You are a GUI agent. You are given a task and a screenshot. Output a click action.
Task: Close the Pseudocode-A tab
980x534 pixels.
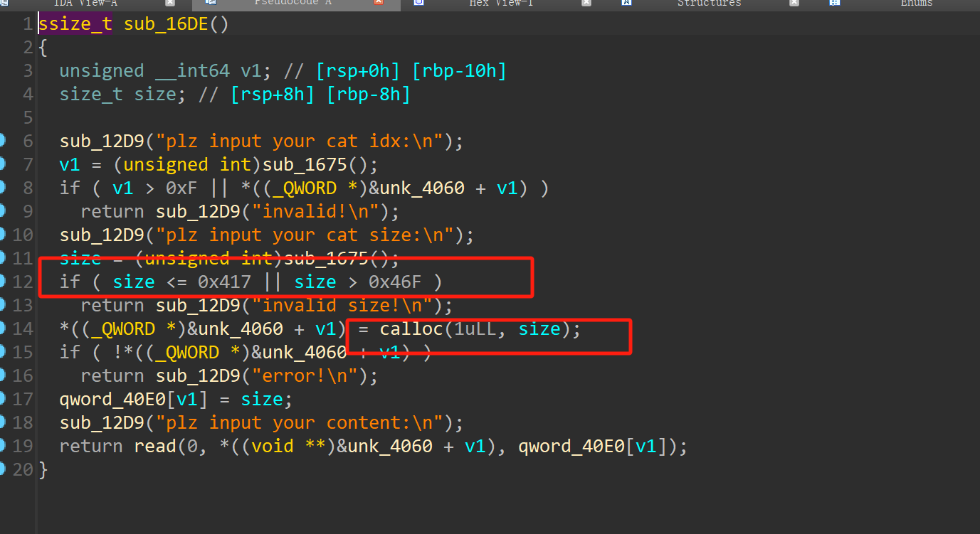(379, 3)
